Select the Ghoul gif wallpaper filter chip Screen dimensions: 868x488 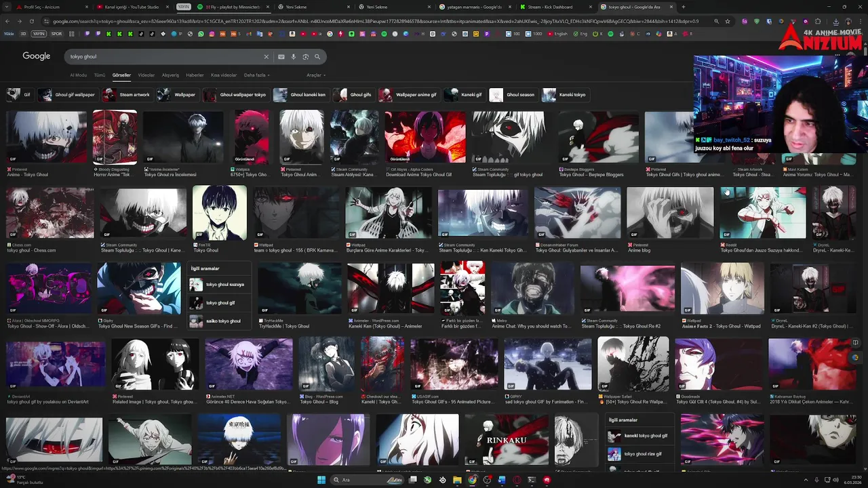[68, 95]
